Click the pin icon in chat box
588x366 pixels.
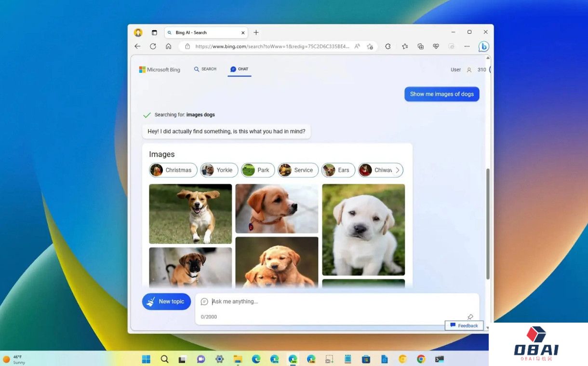point(470,317)
